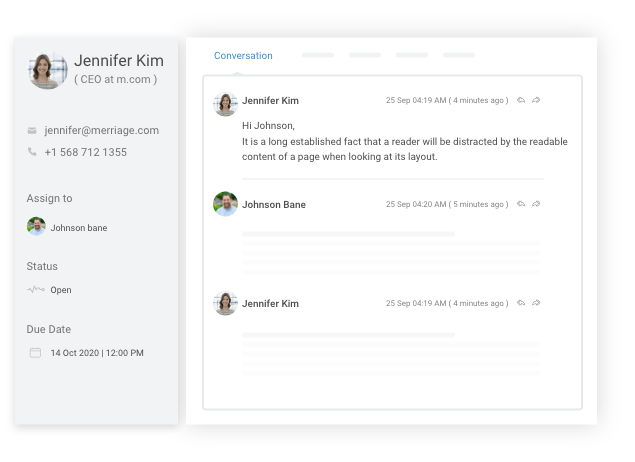Open the due date calendar icon
Viewport: 635px width, 462px height.
(35, 353)
